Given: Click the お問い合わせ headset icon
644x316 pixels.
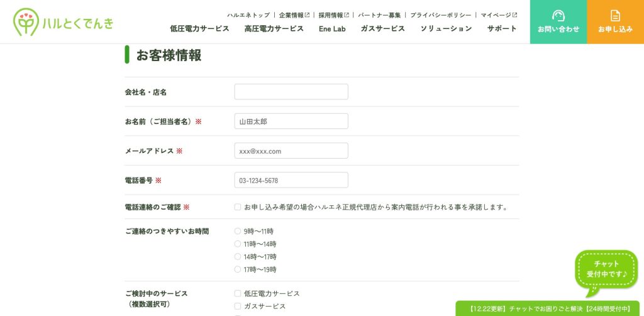Looking at the screenshot, I should [558, 16].
